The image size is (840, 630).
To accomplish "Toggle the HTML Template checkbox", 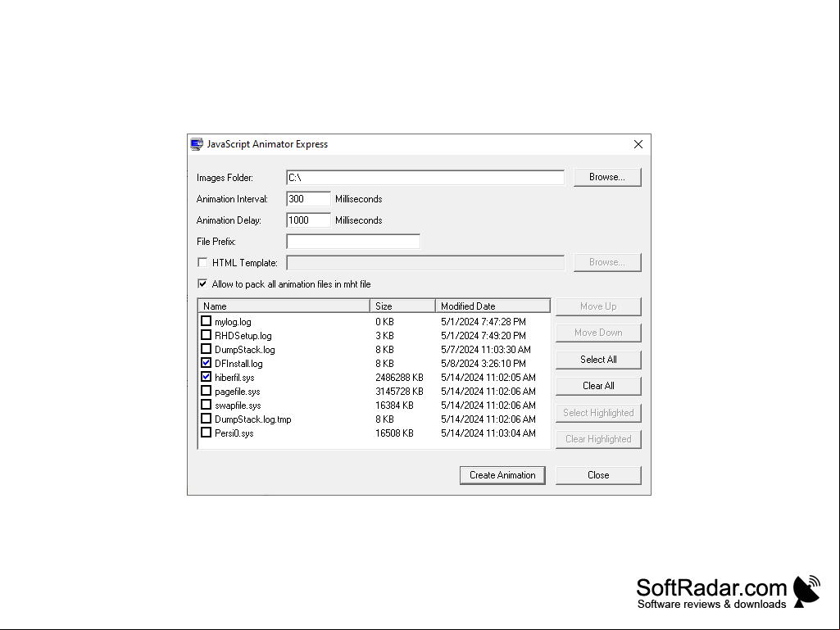I will pos(202,262).
